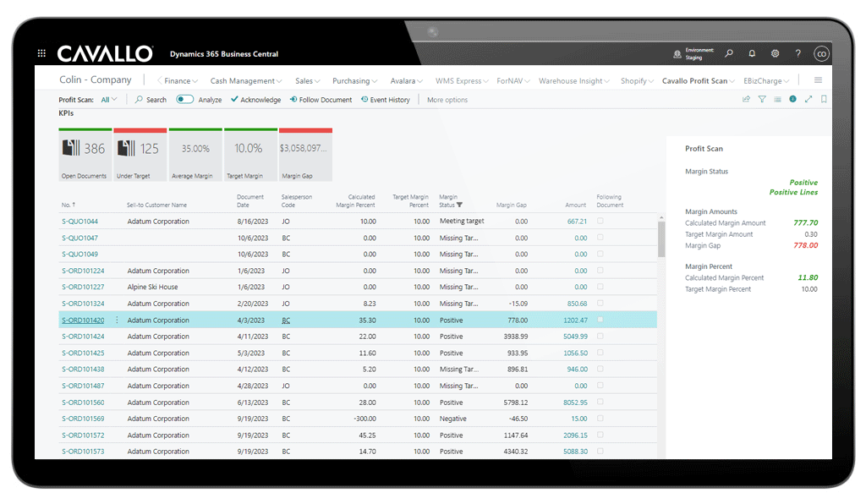Check Following Document box for S-ORD101572

600,435
